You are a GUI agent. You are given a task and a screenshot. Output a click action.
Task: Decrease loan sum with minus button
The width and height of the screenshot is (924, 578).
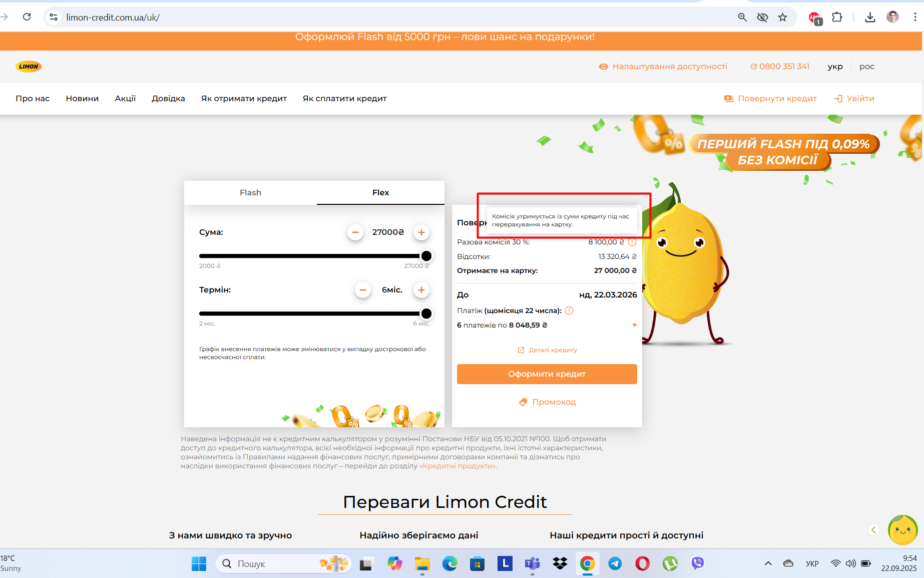355,232
